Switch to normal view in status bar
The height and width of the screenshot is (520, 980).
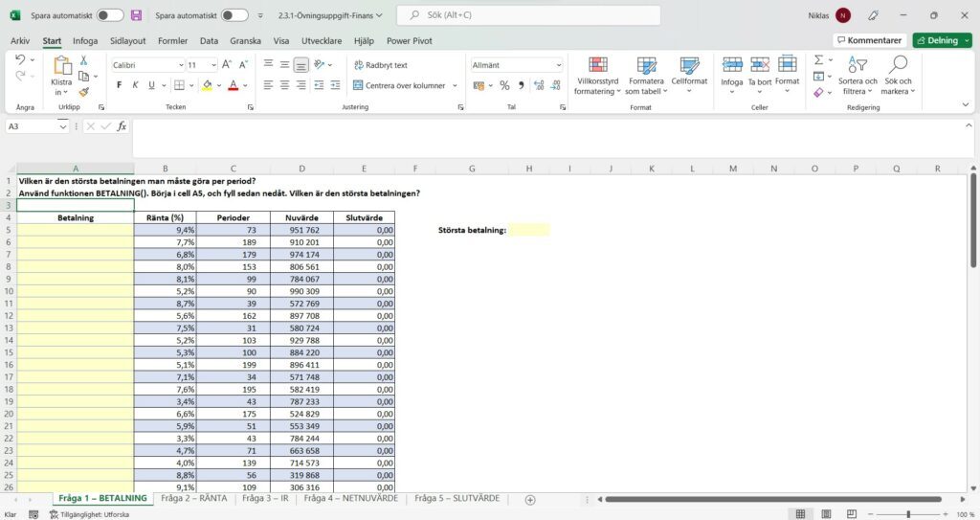pos(800,513)
